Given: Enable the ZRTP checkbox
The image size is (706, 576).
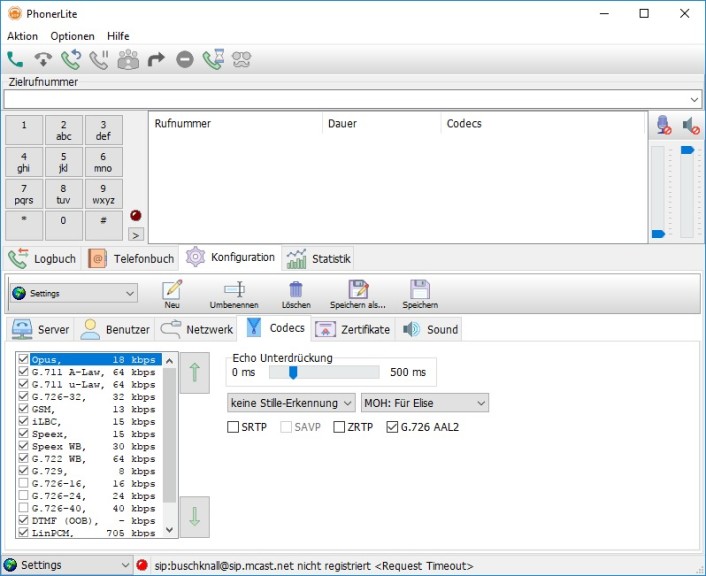Looking at the screenshot, I should coord(339,427).
